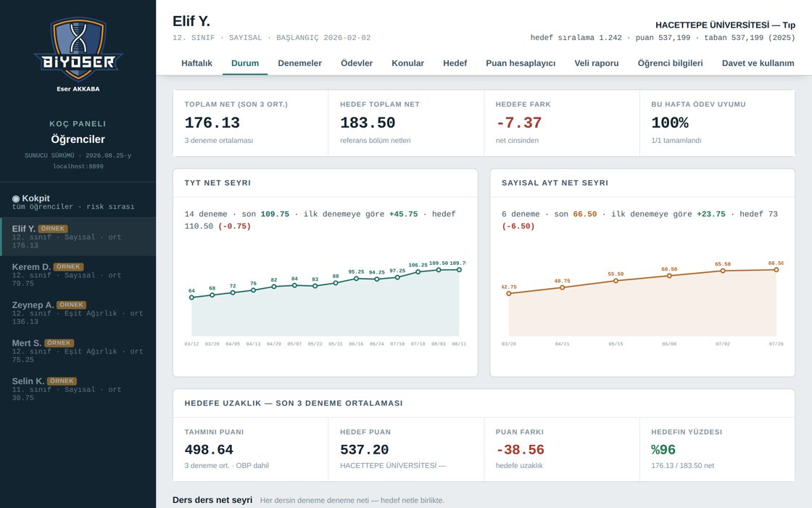Select the 65.50 point on AYT chart
812x508 pixels.
click(723, 271)
